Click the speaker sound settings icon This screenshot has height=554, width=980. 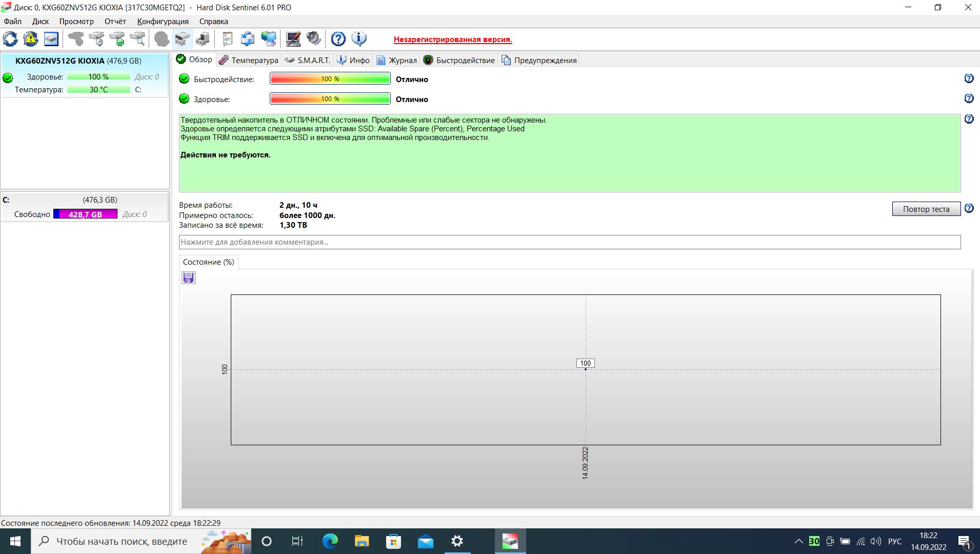[x=314, y=39]
